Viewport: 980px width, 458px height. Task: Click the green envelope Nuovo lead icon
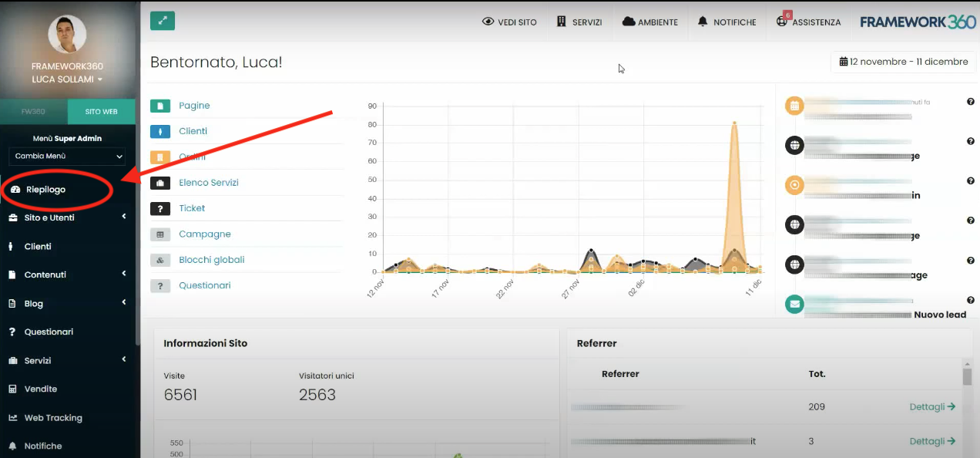point(794,305)
